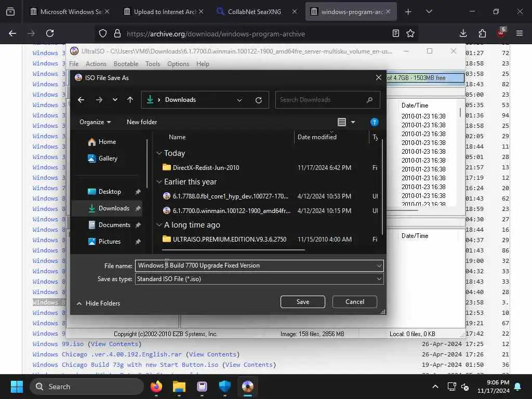Open UltraISO Help menu
This screenshot has height=399, width=532.
pos(203,64)
